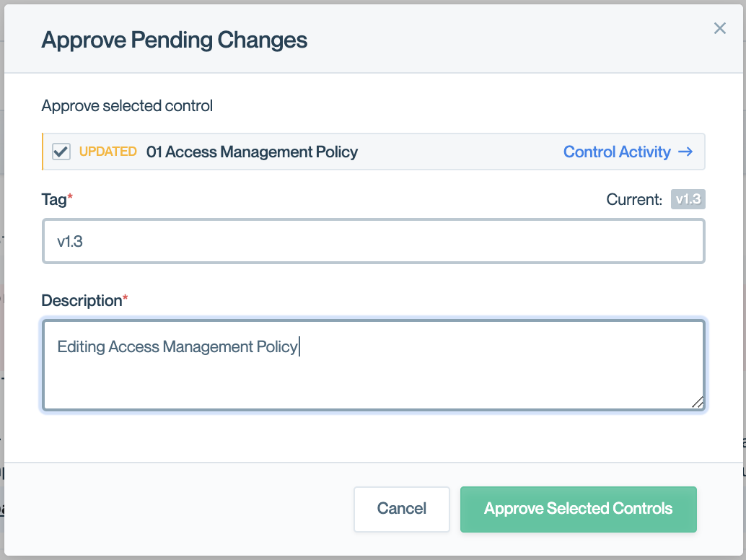This screenshot has width=746, height=560.
Task: Click inside the Description text area
Action: click(x=373, y=375)
